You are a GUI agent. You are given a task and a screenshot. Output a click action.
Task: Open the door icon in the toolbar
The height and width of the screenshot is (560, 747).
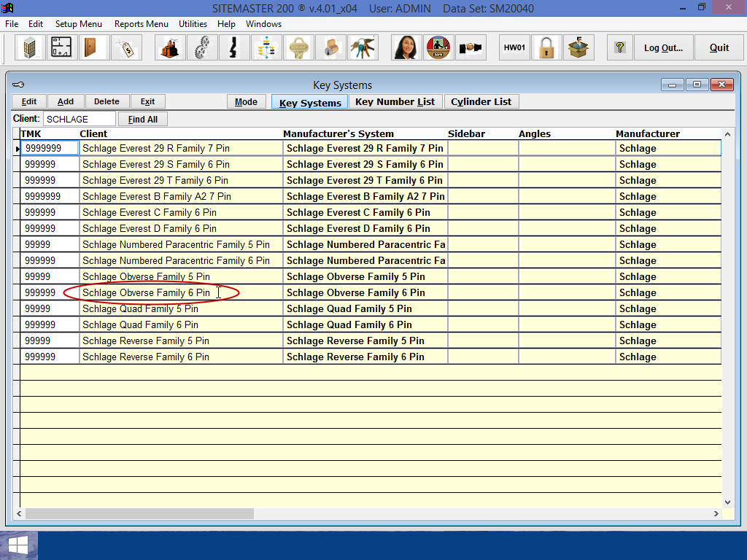pyautogui.click(x=94, y=47)
